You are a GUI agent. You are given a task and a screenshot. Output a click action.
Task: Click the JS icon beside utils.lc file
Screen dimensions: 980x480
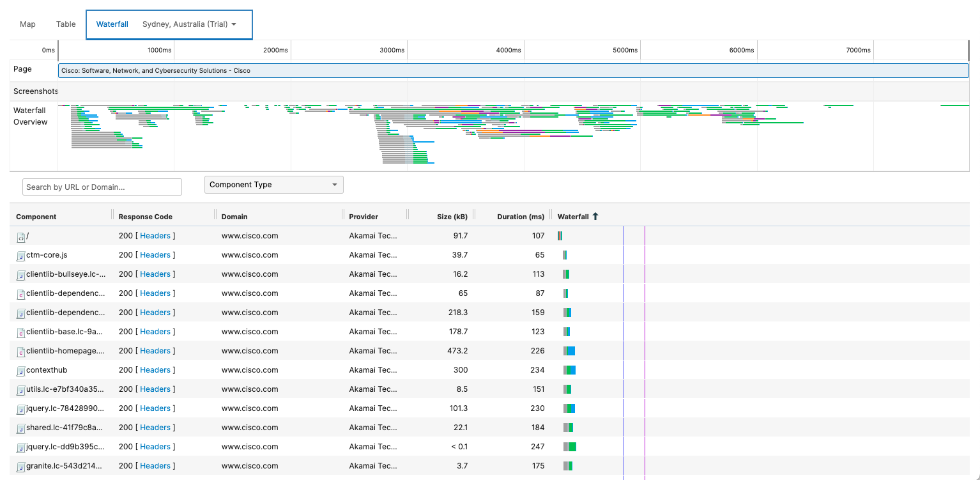pyautogui.click(x=20, y=390)
